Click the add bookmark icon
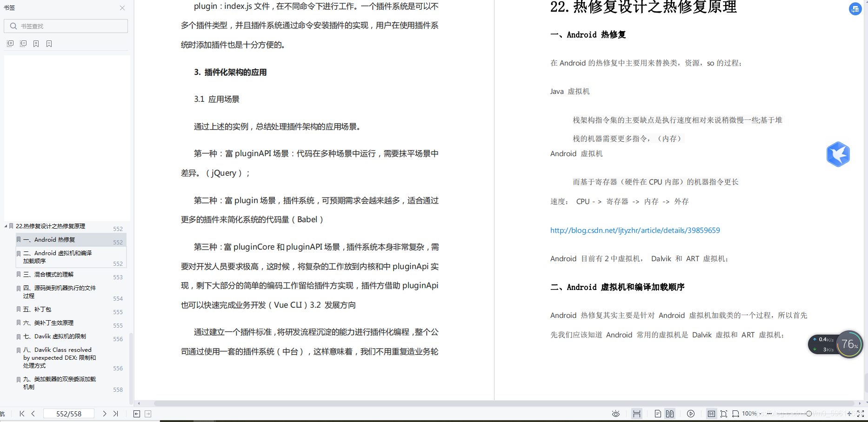The height and width of the screenshot is (422, 868). [x=36, y=44]
